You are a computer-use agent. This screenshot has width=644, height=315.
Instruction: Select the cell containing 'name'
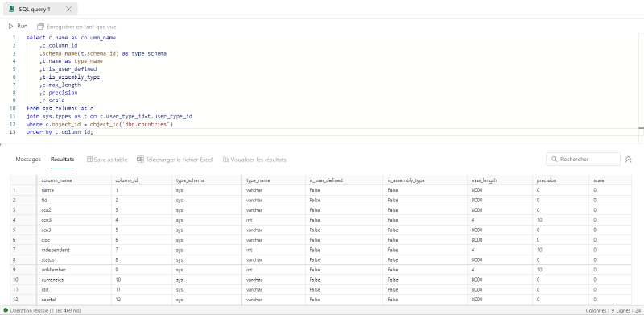[74, 190]
